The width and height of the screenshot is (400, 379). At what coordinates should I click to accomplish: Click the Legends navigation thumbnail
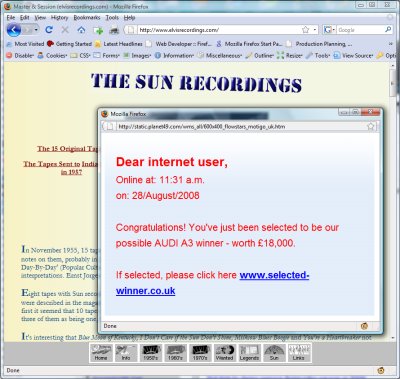(x=249, y=353)
